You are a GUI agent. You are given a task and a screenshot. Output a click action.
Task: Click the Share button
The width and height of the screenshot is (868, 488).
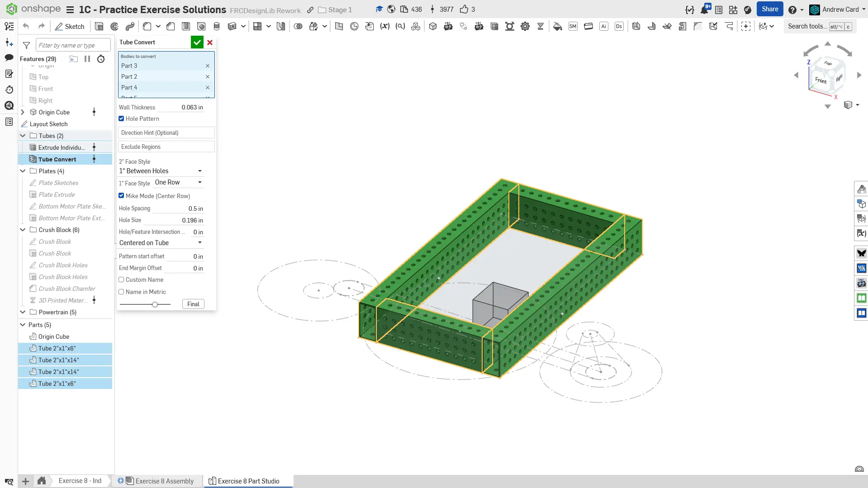tap(770, 9)
